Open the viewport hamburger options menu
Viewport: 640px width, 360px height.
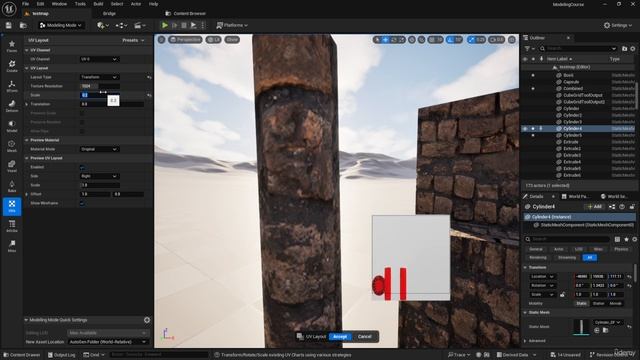coord(162,40)
